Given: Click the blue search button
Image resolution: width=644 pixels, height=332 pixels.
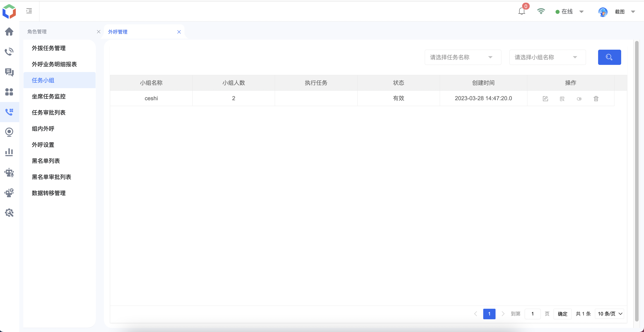Looking at the screenshot, I should click(x=609, y=57).
